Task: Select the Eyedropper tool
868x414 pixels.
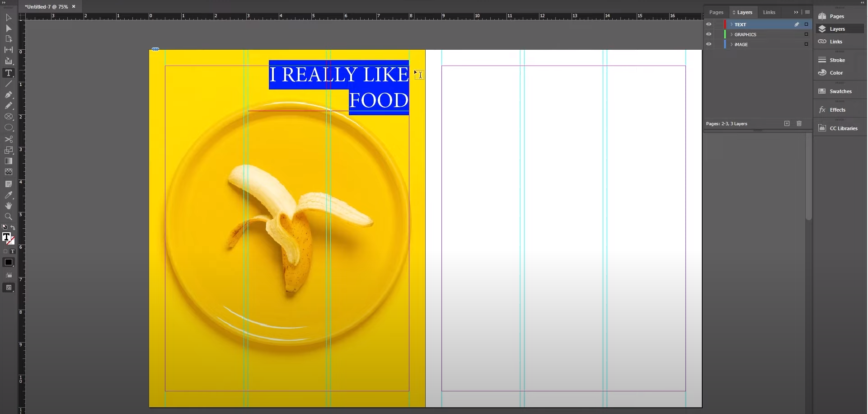Action: [x=8, y=195]
